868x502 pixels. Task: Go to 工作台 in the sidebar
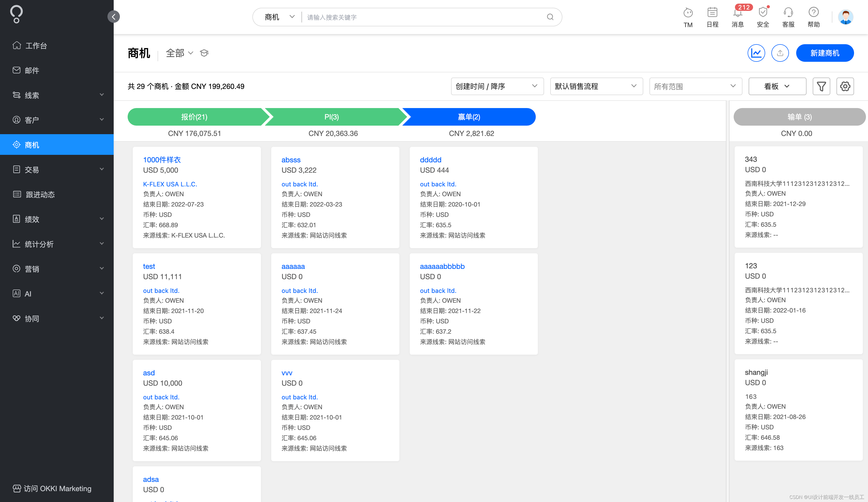[57, 45]
